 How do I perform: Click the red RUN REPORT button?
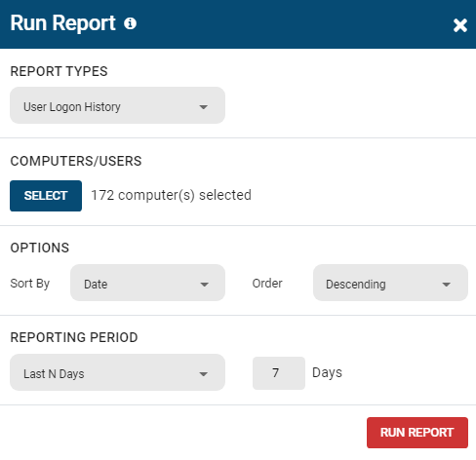pyautogui.click(x=417, y=433)
